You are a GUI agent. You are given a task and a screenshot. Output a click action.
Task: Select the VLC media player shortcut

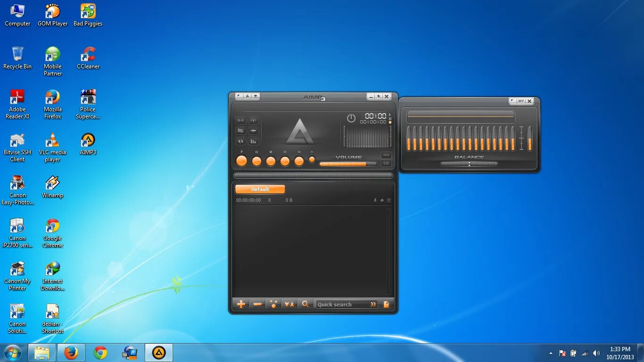point(53,147)
